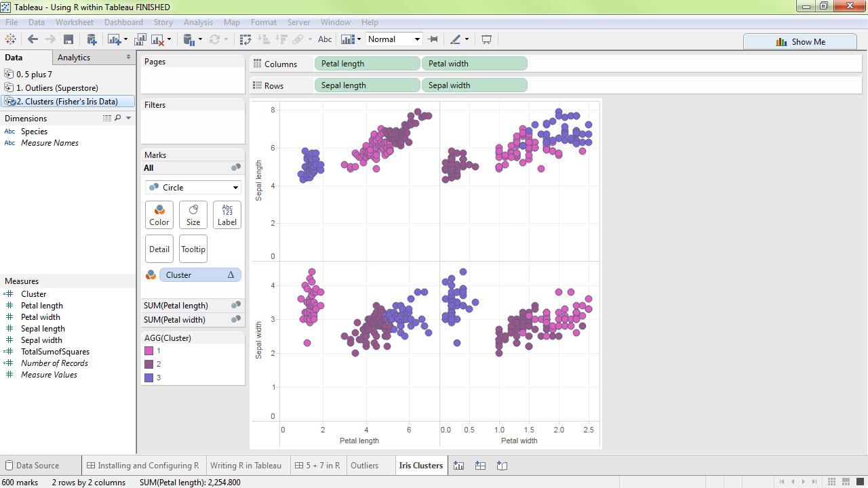Select the Sepal width pill in Rows
This screenshot has height=488, width=868.
[474, 85]
